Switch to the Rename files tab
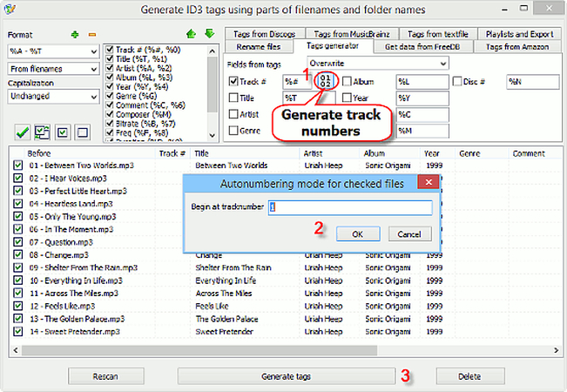Image resolution: width=567 pixels, height=392 pixels. (260, 46)
